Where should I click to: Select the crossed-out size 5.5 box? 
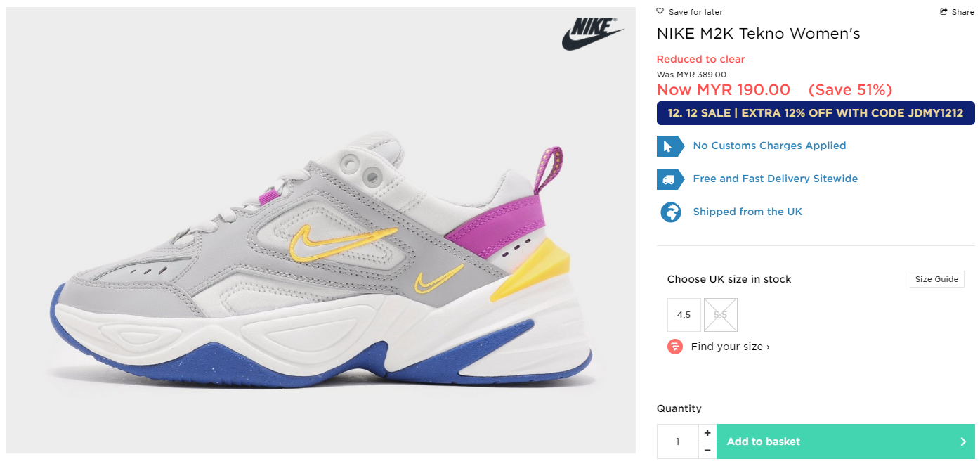pos(721,315)
